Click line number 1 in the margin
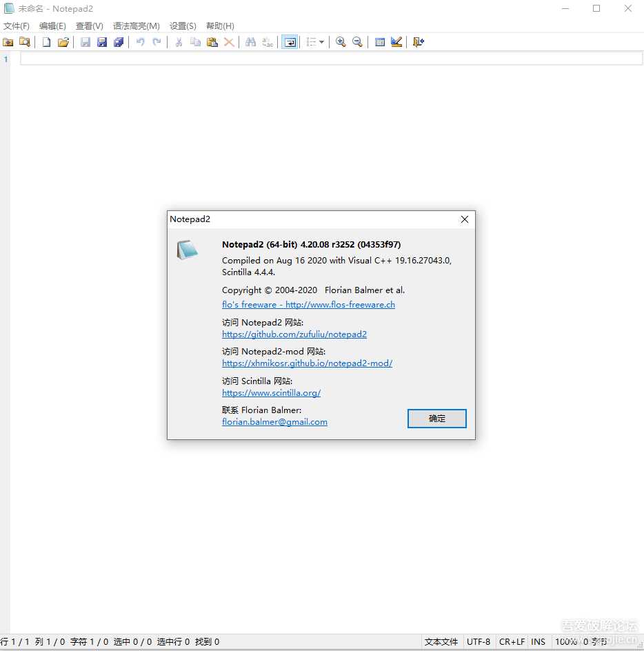 (6, 59)
